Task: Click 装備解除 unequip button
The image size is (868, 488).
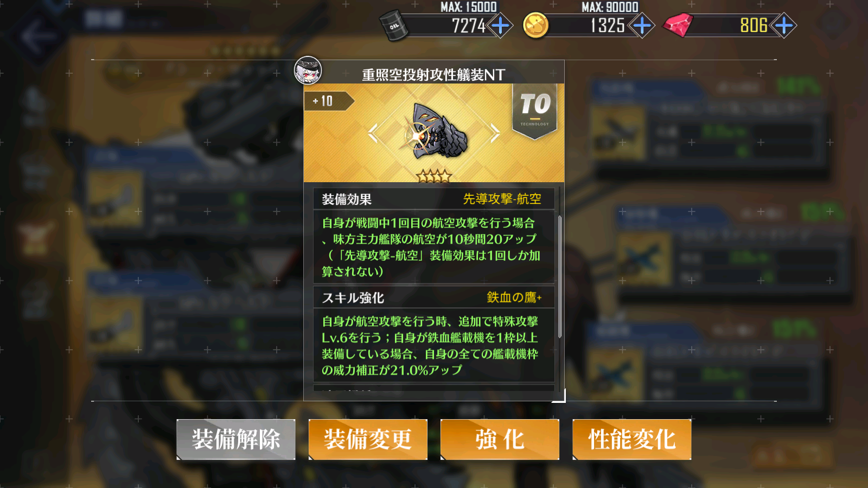Action: coord(236,439)
